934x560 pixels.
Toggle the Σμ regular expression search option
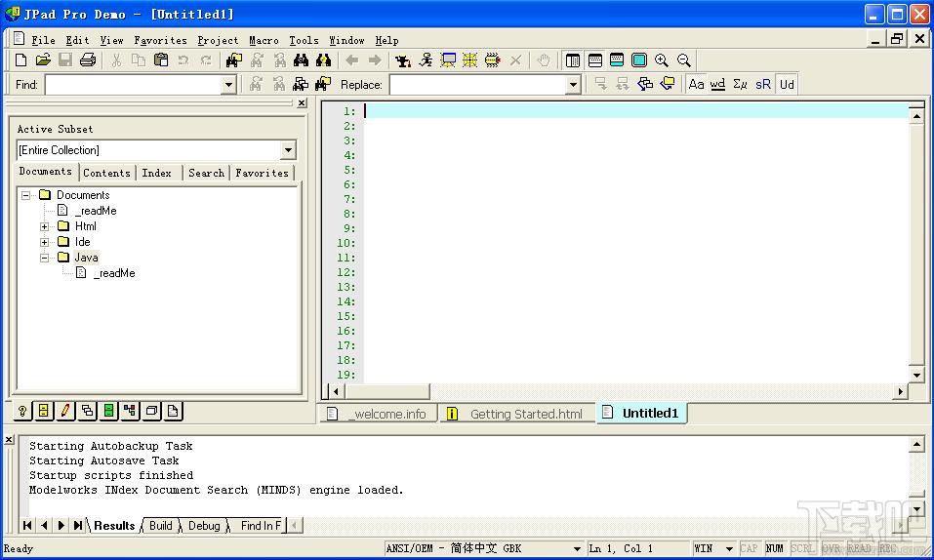tap(741, 84)
